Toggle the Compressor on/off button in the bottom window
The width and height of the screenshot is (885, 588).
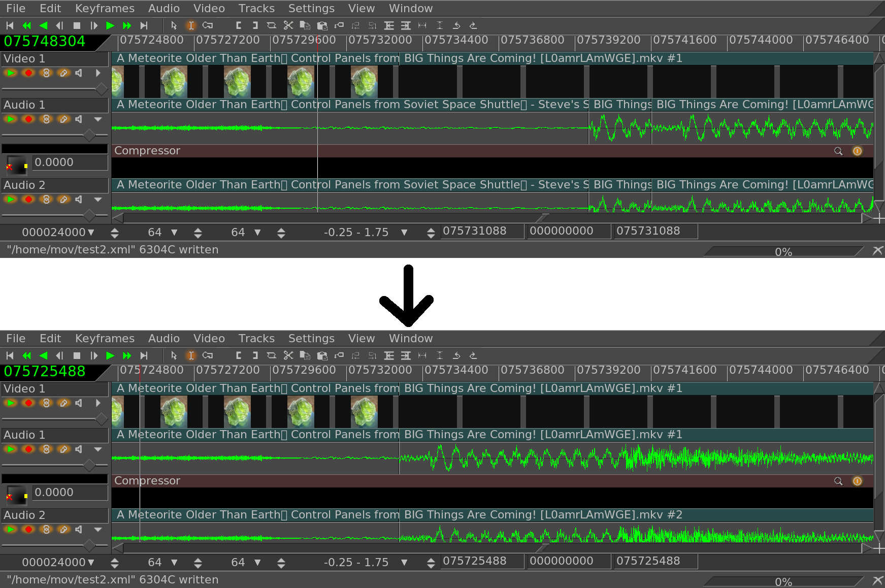tap(857, 481)
